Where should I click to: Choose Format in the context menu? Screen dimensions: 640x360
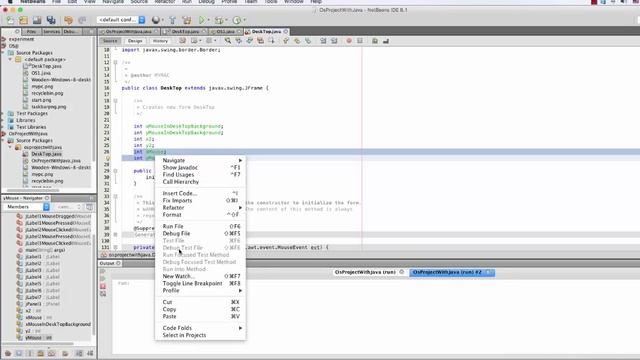tap(172, 215)
